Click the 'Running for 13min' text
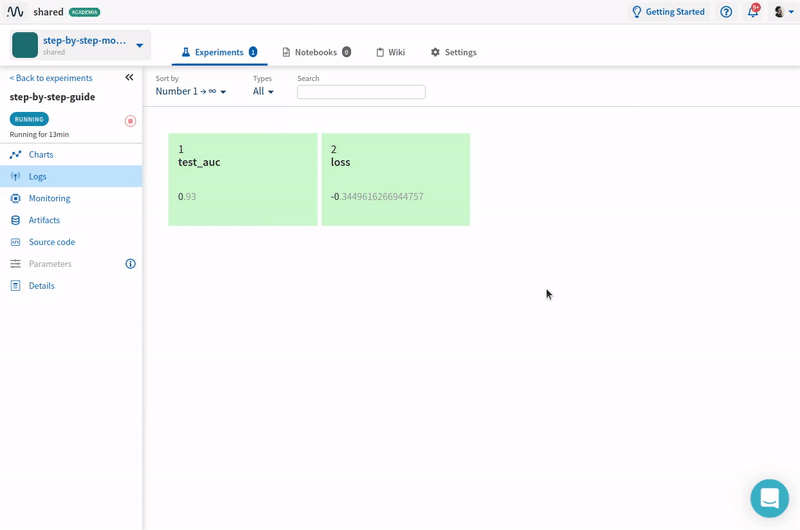Image resolution: width=800 pixels, height=530 pixels. 39,135
